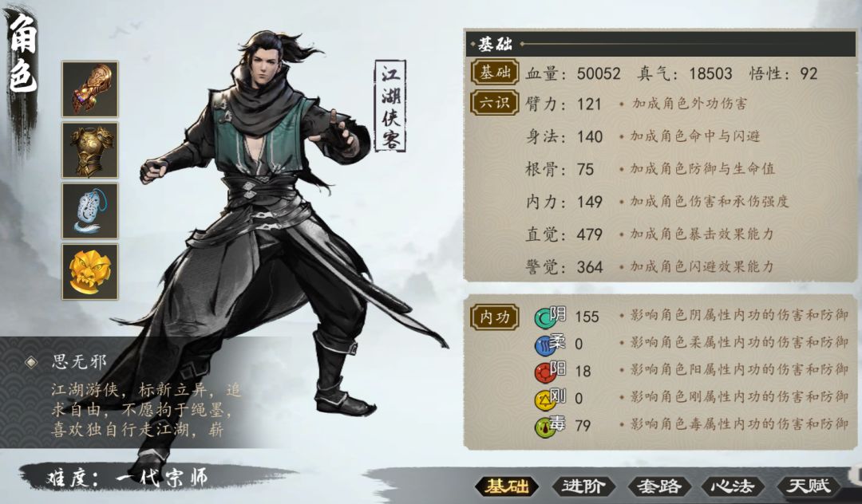Click the white jade pendant slot
The image size is (862, 504).
[89, 211]
